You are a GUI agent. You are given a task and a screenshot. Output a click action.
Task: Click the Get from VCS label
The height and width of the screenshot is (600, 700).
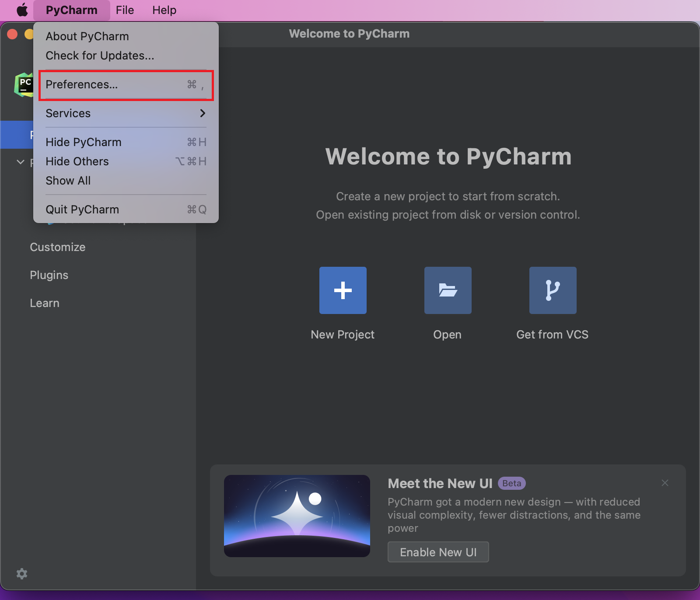553,335
